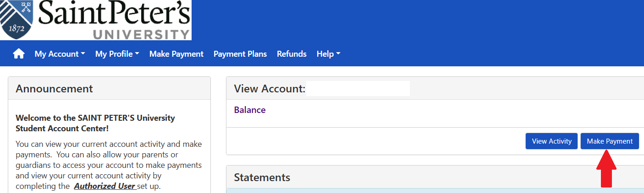
Task: Open the My Account dropdown menu
Action: pos(60,54)
